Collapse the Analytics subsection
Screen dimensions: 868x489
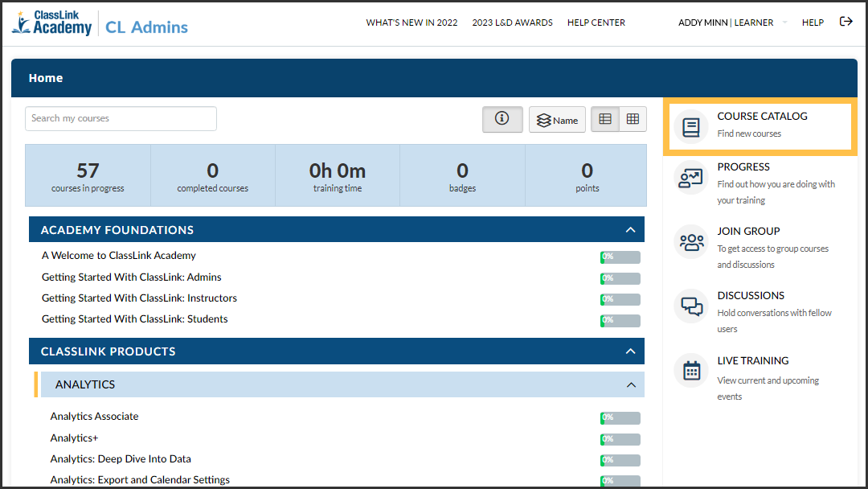[x=630, y=384]
